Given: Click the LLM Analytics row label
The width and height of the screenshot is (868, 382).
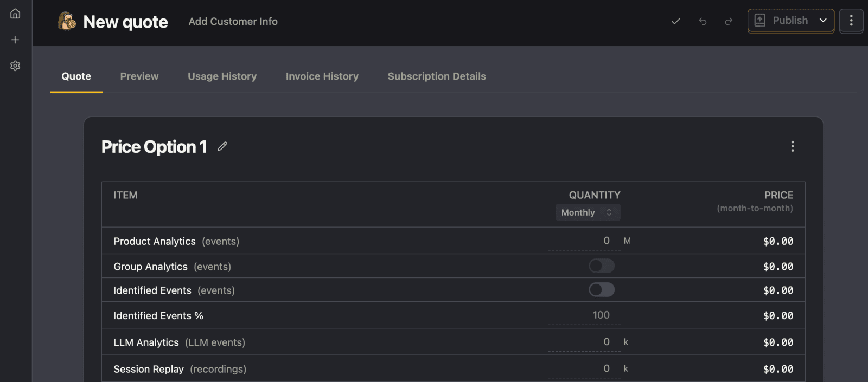Looking at the screenshot, I should [x=146, y=342].
